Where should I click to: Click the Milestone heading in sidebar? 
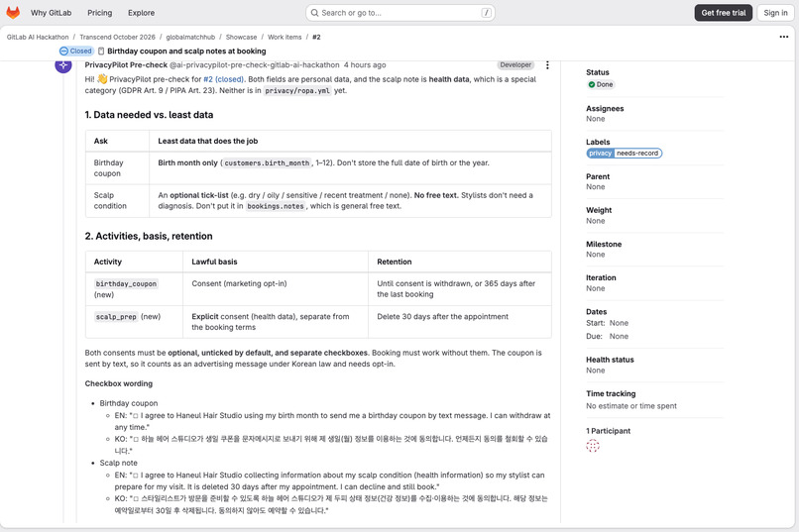tap(604, 245)
